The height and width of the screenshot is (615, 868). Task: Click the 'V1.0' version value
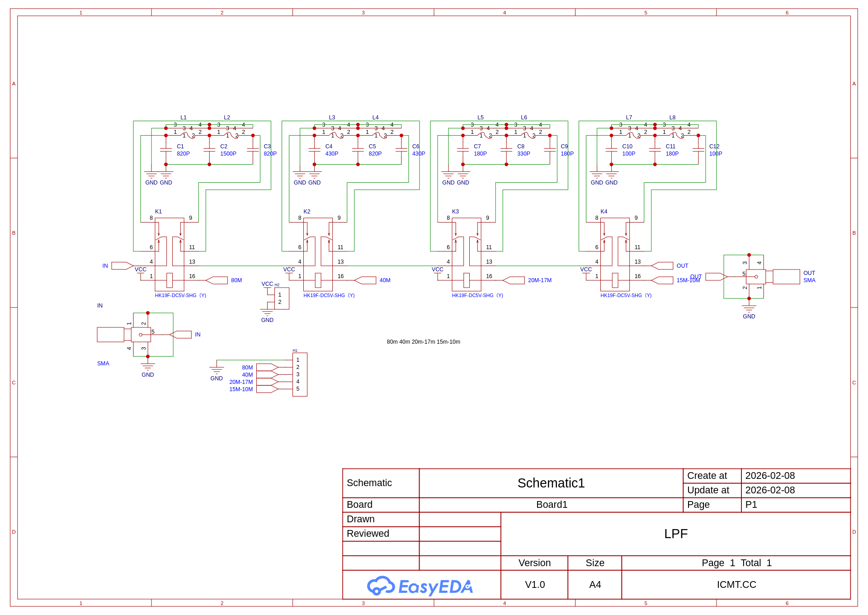click(x=535, y=585)
